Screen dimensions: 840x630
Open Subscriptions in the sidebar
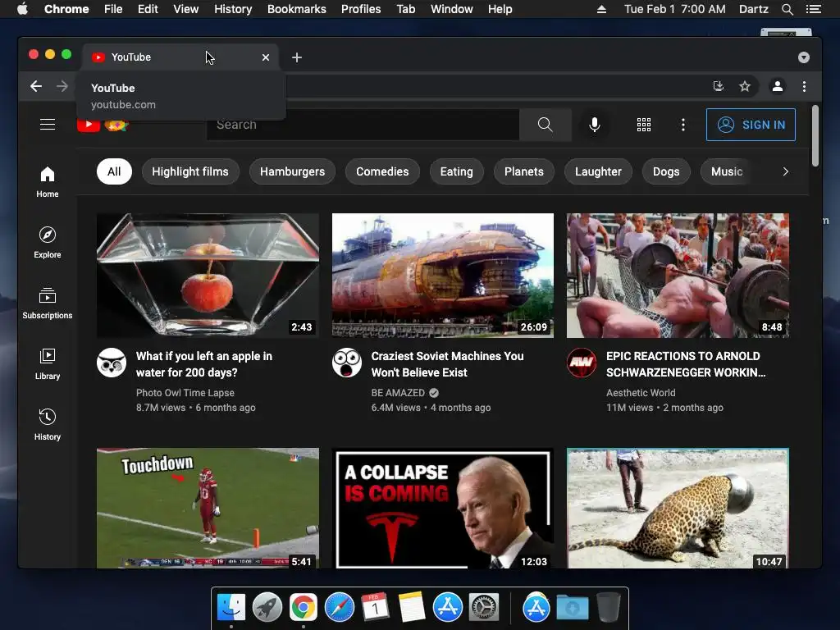click(47, 304)
